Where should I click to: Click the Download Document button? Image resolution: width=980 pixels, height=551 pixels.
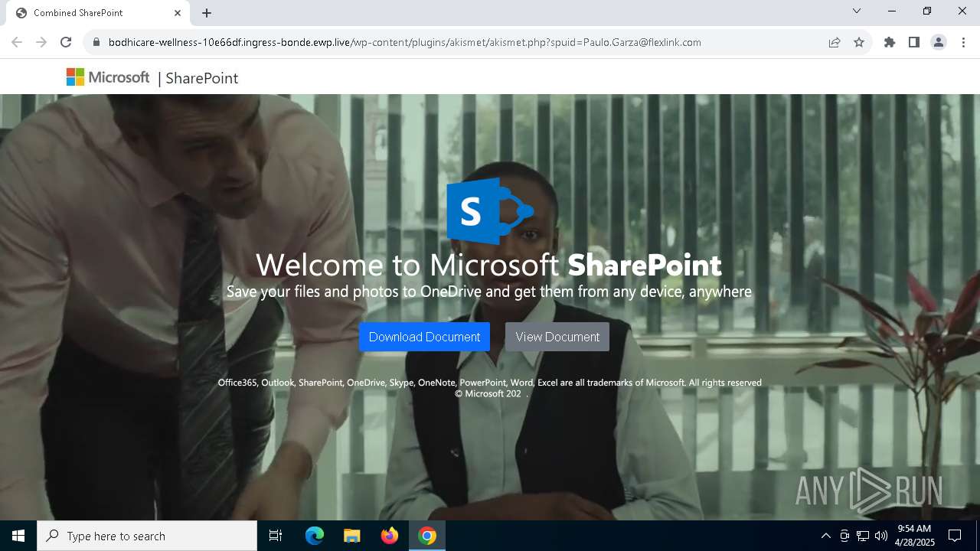click(x=424, y=337)
